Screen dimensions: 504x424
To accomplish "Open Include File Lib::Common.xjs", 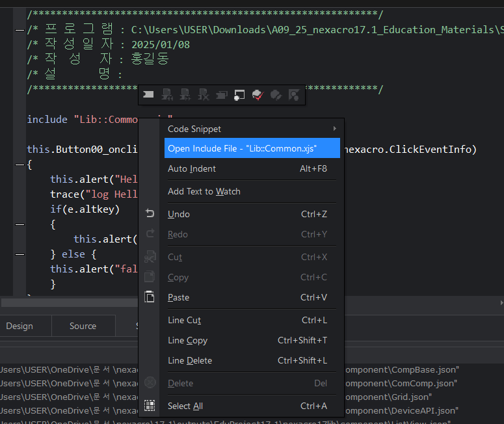I will 252,148.
